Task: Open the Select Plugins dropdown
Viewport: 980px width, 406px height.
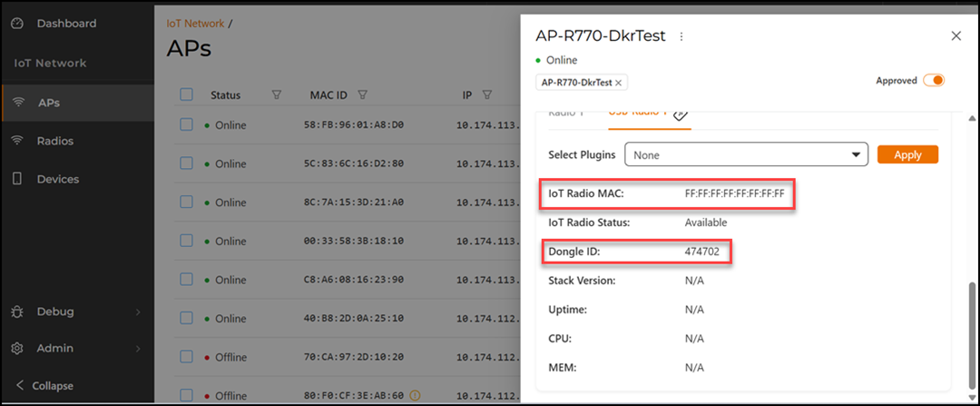Action: tap(746, 154)
